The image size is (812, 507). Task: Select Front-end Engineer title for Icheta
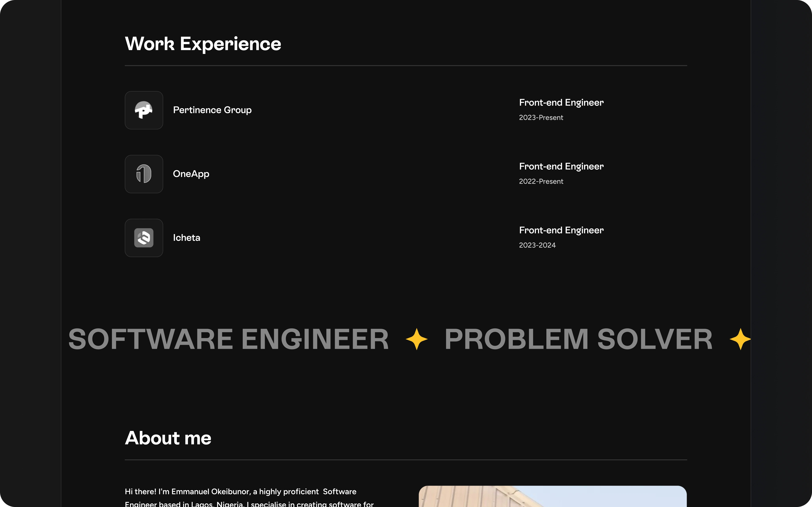[561, 230]
